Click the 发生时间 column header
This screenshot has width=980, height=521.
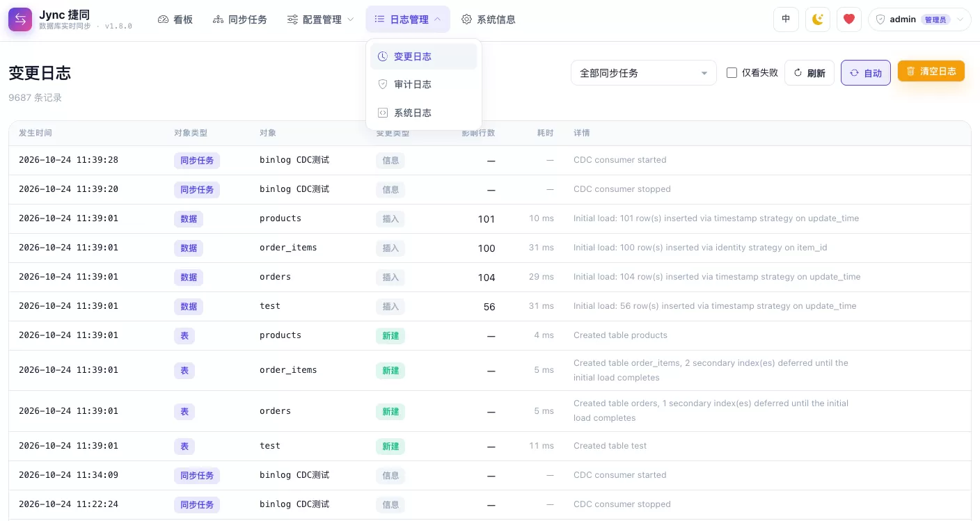tap(35, 133)
